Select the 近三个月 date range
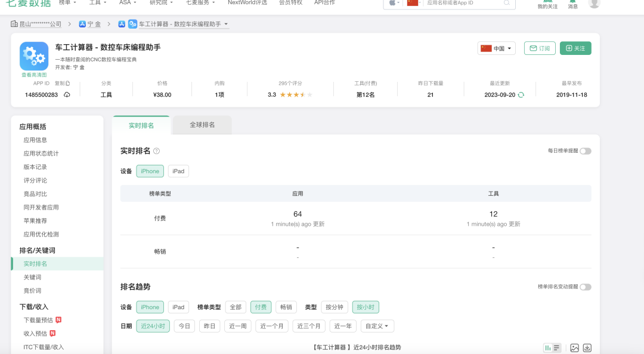The width and height of the screenshot is (644, 354). click(309, 326)
